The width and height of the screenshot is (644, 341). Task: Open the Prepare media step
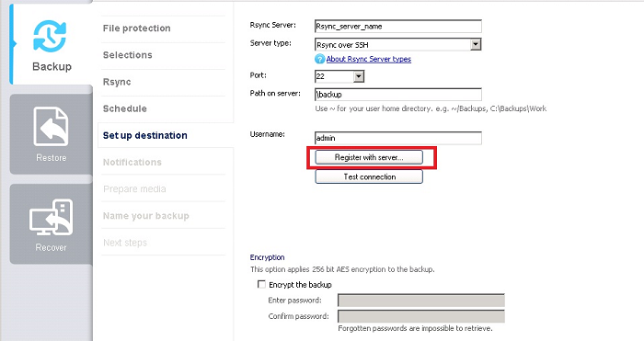(x=134, y=189)
